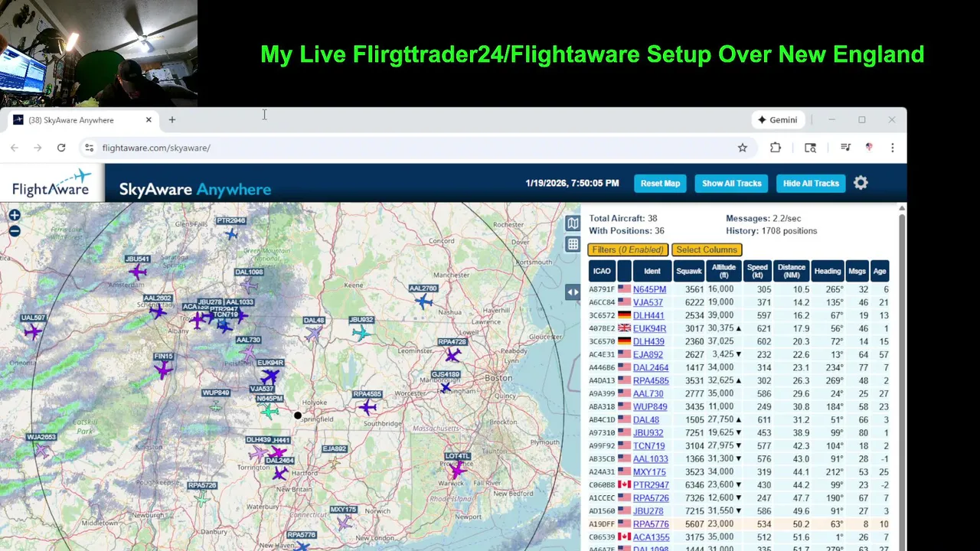Image resolution: width=980 pixels, height=551 pixels.
Task: Bookmark this page with the star
Action: [x=742, y=148]
